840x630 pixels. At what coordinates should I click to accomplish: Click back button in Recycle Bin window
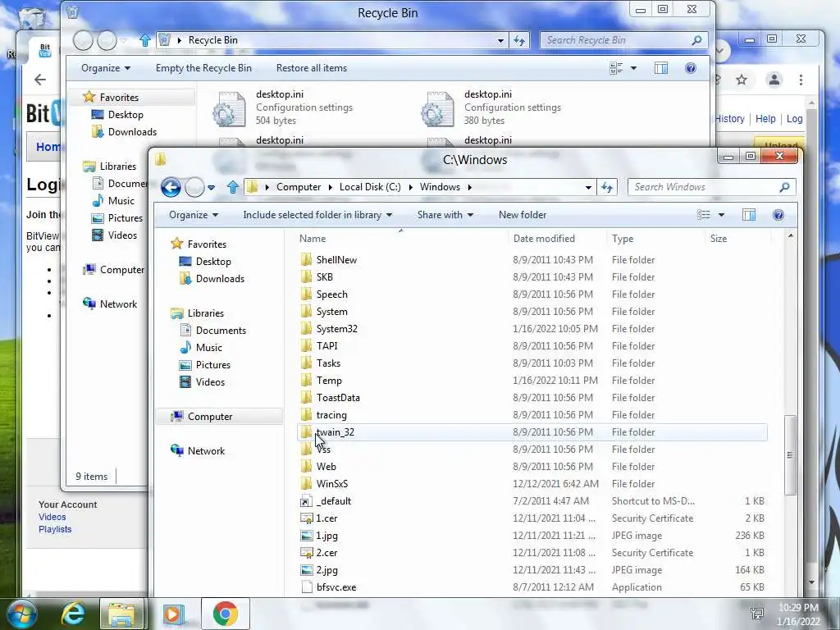83,40
